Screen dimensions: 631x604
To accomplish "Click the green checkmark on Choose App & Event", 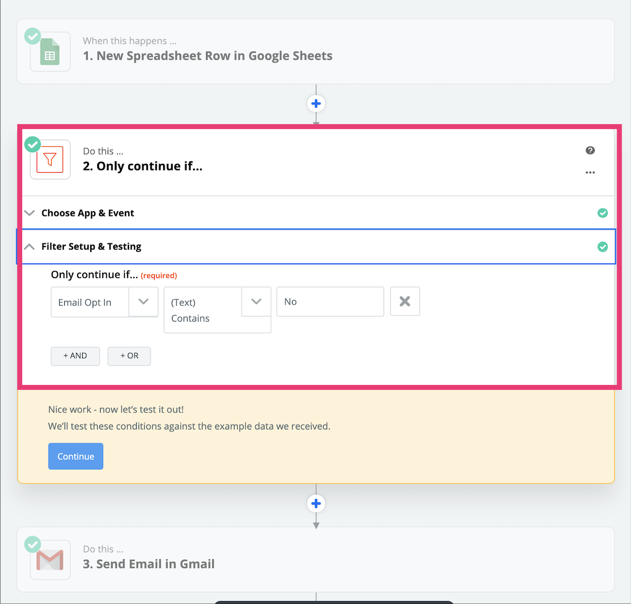I will click(602, 213).
